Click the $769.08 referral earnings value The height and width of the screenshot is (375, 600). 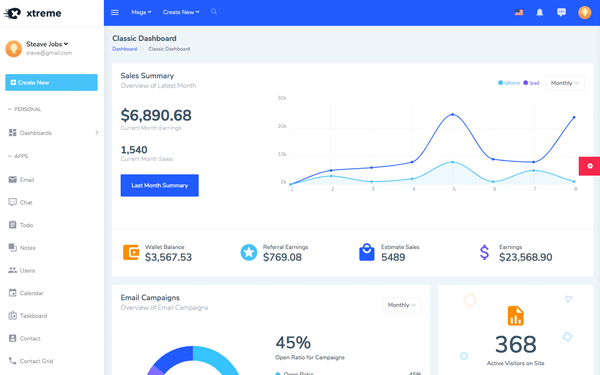[282, 257]
